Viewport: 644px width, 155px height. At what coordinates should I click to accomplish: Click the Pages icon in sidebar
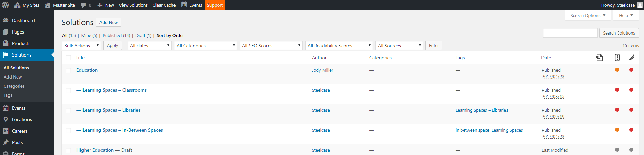(x=6, y=32)
